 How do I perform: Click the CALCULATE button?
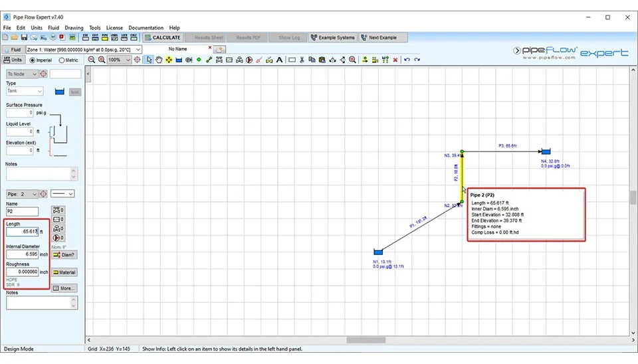pyautogui.click(x=162, y=38)
